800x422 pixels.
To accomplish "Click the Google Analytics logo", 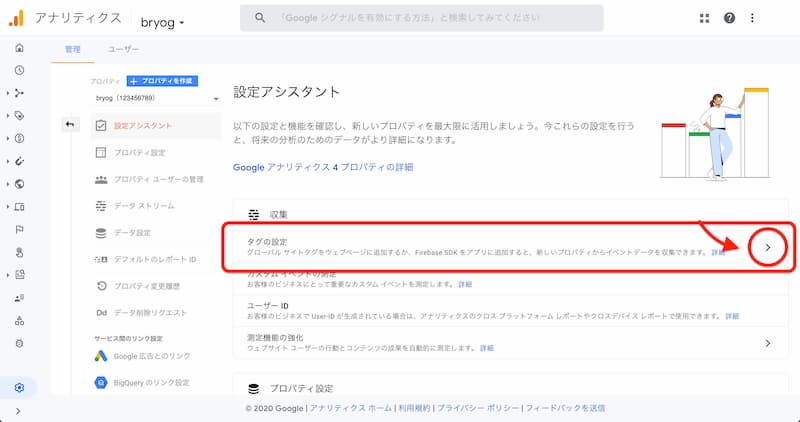I will coord(16,18).
